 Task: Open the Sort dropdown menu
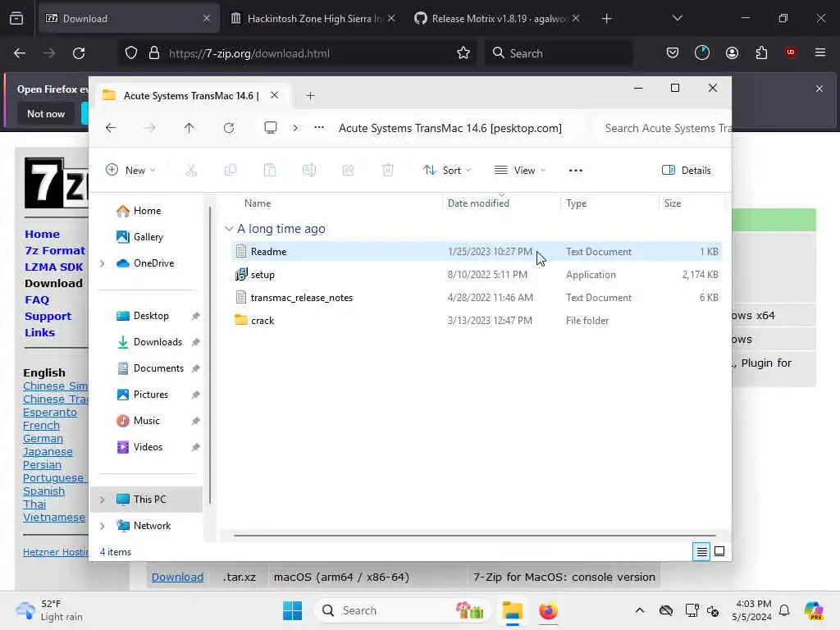coord(447,171)
